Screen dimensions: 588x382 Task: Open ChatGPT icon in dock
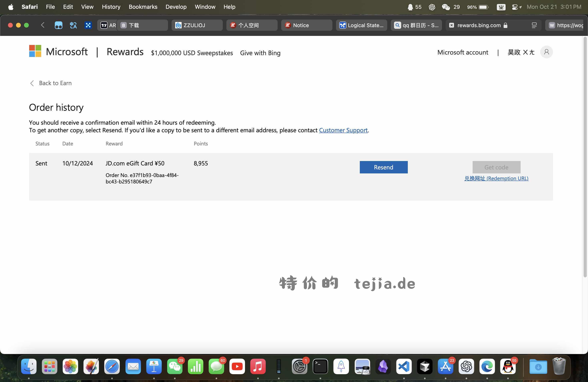point(466,366)
